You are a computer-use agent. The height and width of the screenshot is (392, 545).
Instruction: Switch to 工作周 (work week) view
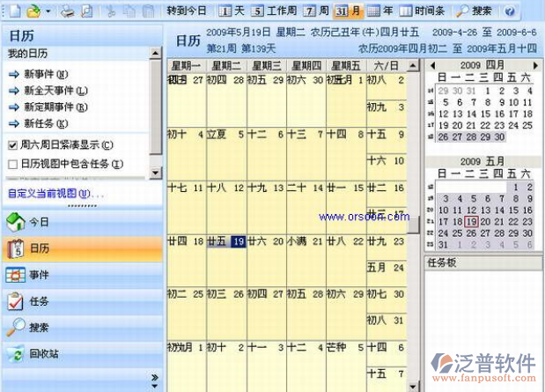[274, 11]
